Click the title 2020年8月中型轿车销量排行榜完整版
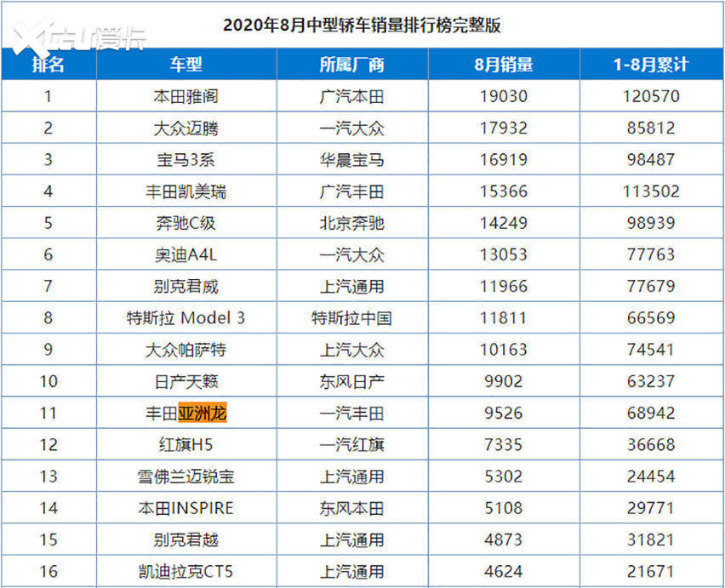Screen dimensions: 725x588 (x=362, y=25)
